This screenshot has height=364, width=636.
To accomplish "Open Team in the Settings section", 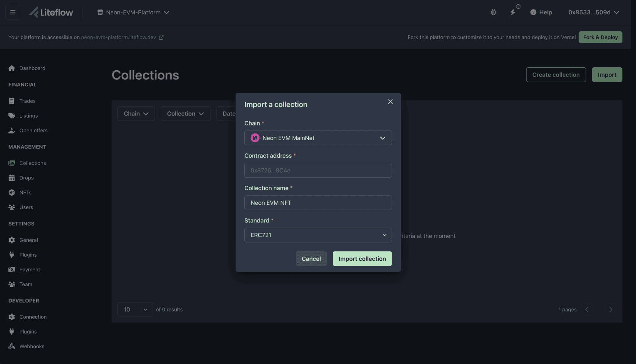I will coord(26,284).
